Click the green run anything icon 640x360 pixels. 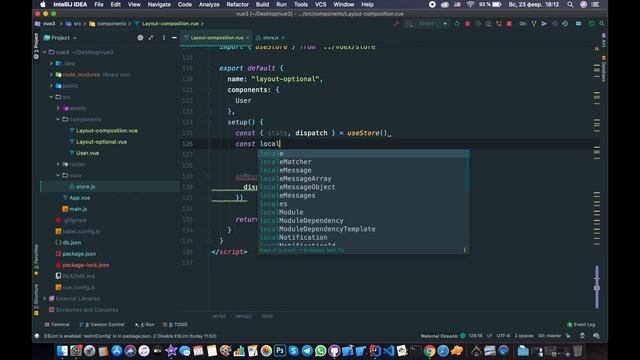[591, 24]
